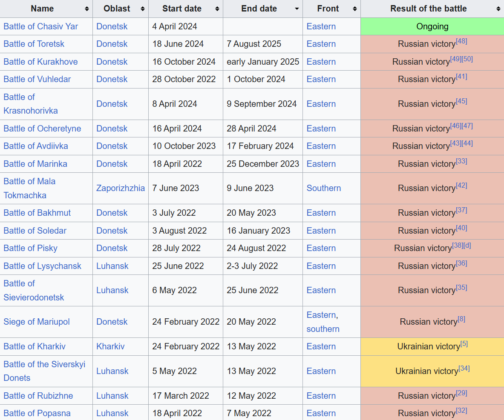This screenshot has height=420, width=504.
Task: Open citation [5] for Kharkiv
Action: [464, 343]
